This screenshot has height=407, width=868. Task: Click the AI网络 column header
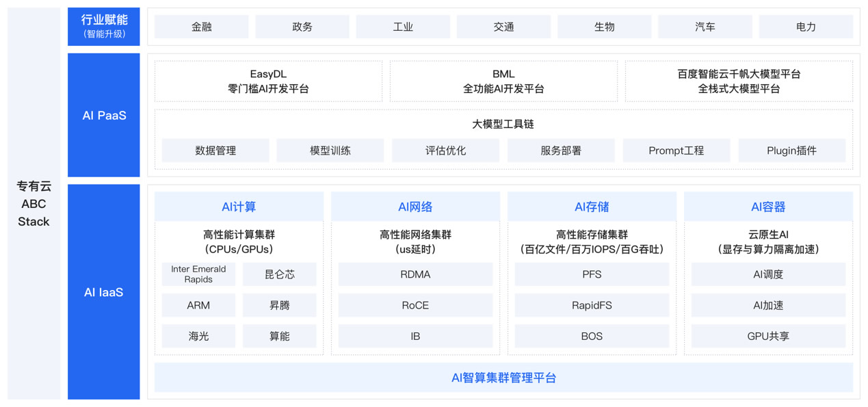(x=415, y=207)
